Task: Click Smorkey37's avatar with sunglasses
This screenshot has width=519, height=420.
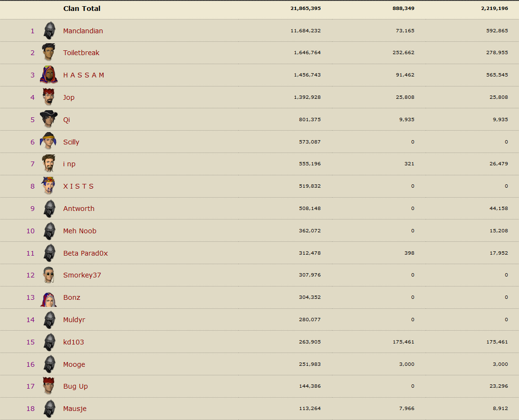Action: click(x=48, y=275)
